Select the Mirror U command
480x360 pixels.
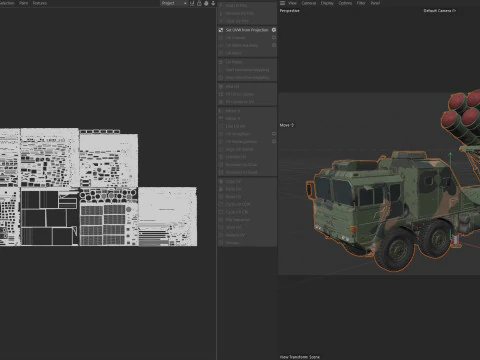pyautogui.click(x=247, y=111)
